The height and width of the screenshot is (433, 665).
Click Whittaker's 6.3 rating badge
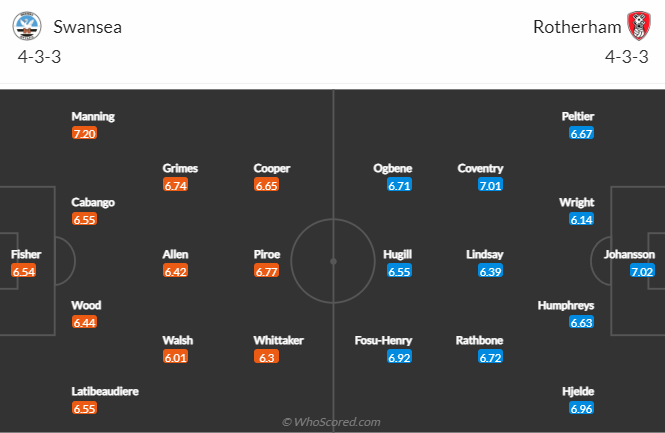[x=265, y=357]
